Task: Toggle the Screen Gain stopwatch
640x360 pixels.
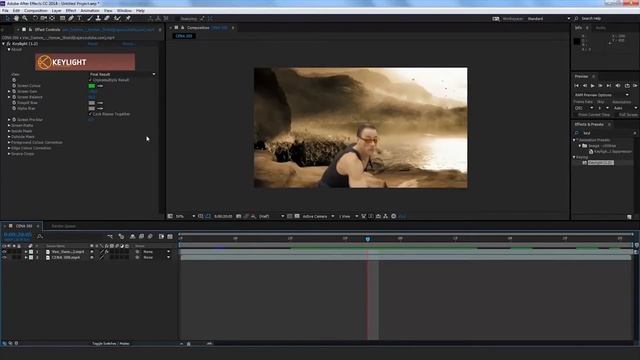Action: (x=14, y=91)
